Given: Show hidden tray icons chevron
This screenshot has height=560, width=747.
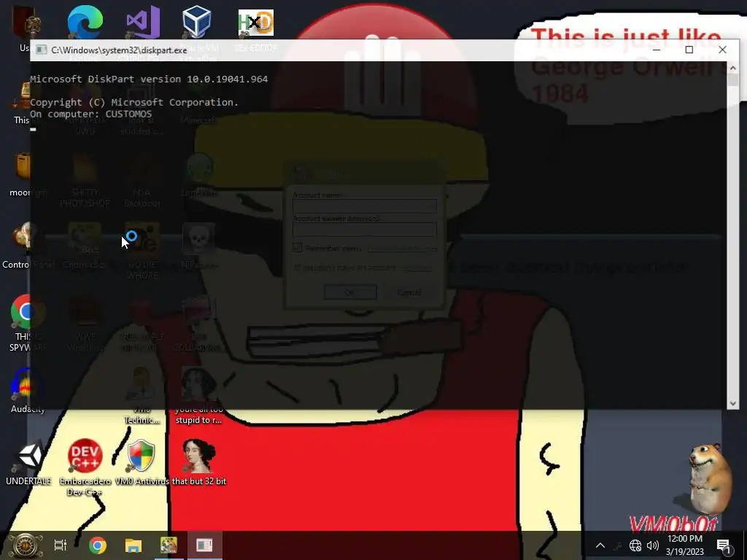Looking at the screenshot, I should pos(600,545).
